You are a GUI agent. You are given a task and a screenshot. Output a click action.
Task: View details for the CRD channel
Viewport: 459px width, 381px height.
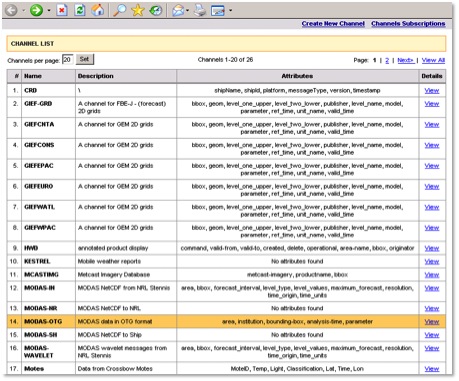point(432,91)
